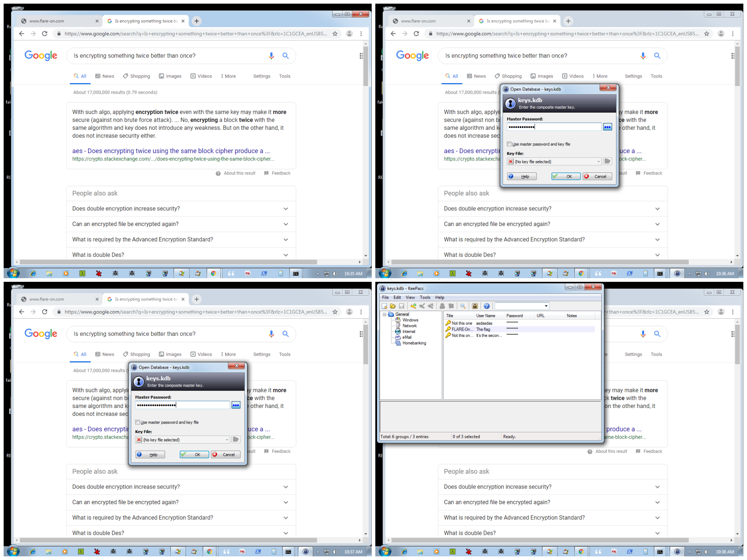Open KeePass search using the magnifier icon
747x560 pixels.
pos(462,306)
